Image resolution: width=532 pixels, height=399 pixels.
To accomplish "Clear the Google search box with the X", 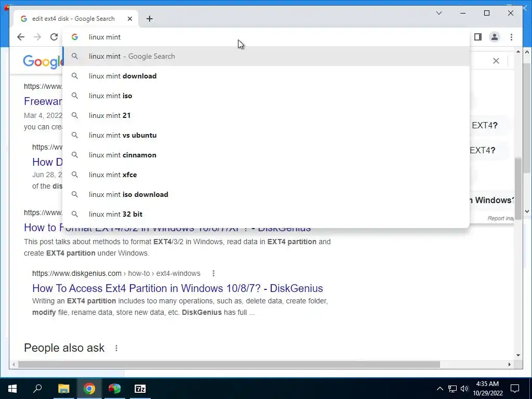I will point(496,61).
